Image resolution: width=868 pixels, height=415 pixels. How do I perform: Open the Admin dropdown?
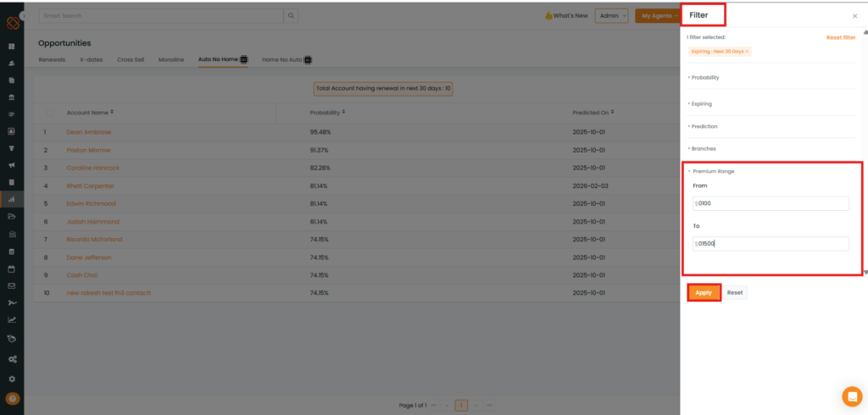[x=612, y=15]
